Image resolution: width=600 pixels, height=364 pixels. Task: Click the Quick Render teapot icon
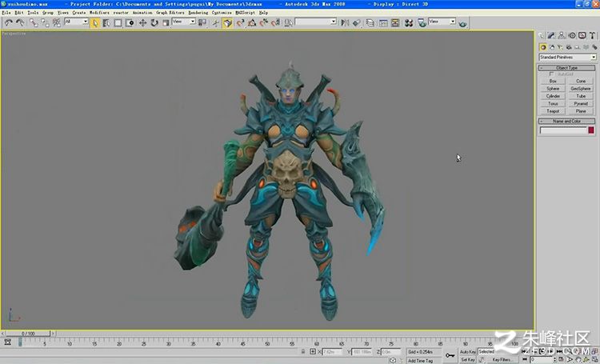point(462,24)
